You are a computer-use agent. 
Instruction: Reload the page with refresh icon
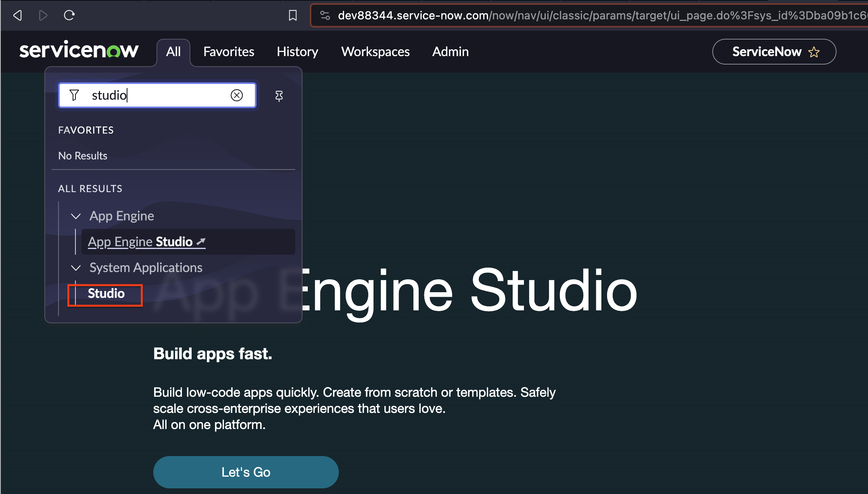point(69,15)
